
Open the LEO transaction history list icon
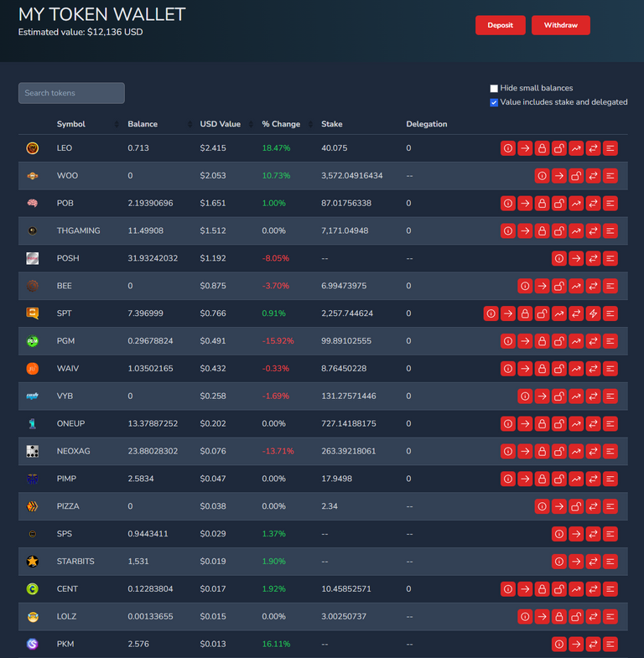(x=610, y=148)
